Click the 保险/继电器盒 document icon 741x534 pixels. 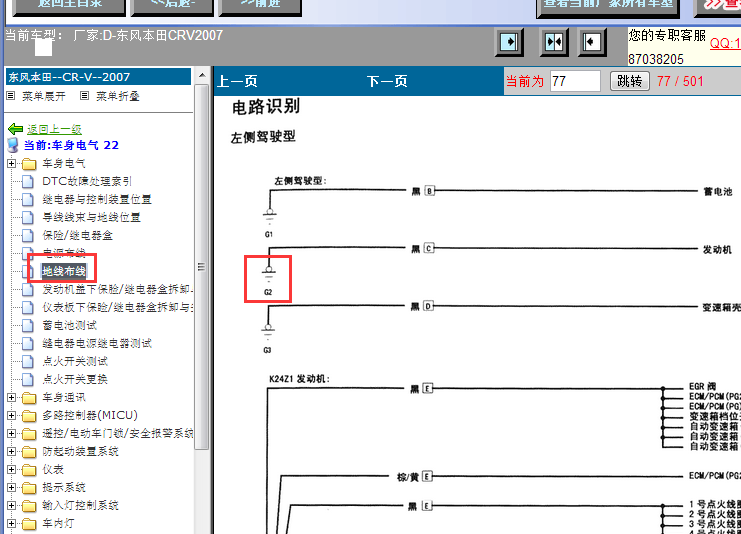pyautogui.click(x=28, y=236)
